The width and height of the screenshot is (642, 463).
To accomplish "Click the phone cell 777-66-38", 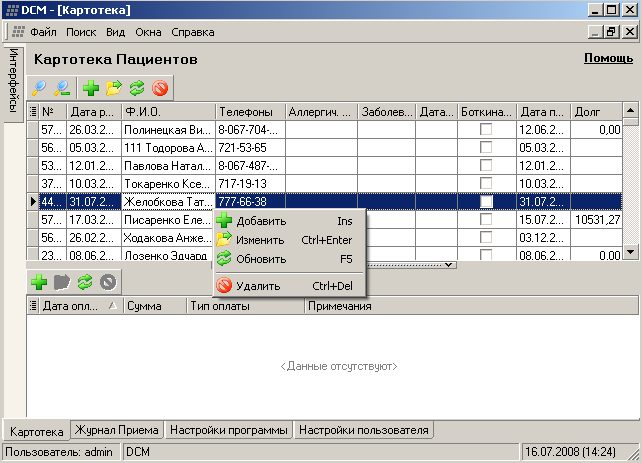I will coord(250,201).
